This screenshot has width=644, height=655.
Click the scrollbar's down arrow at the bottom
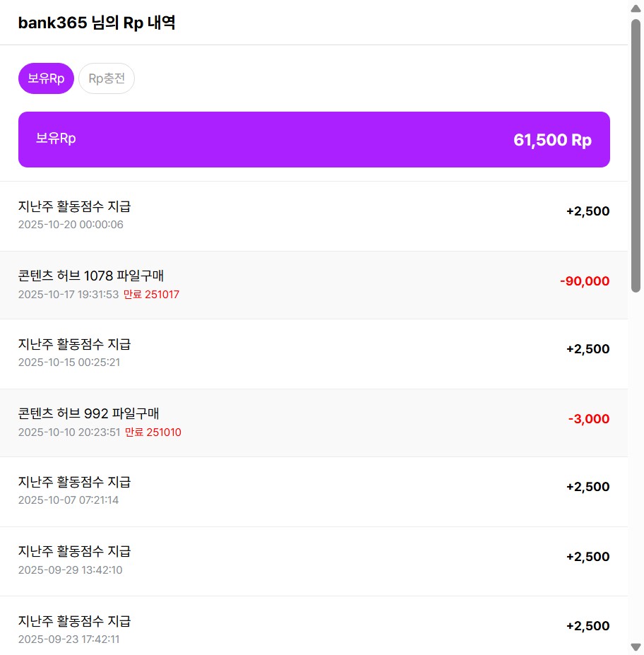(636, 647)
